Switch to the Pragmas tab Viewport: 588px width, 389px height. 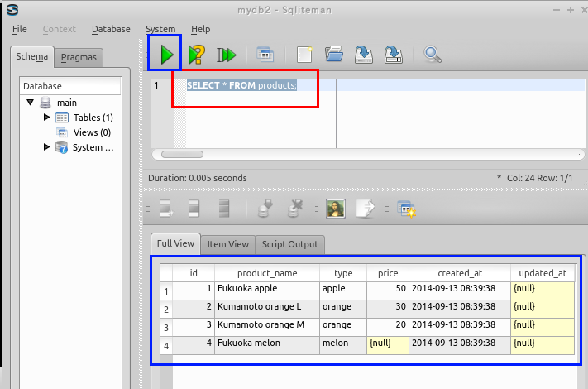tap(79, 57)
